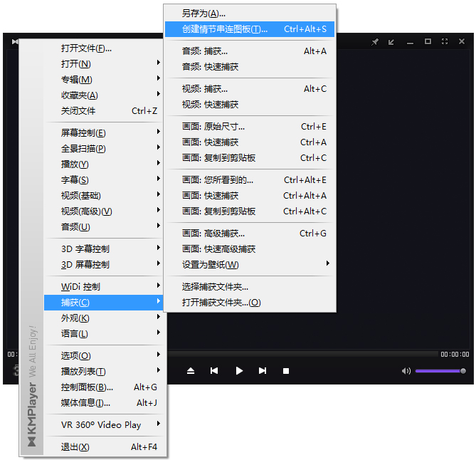Screen dimensions: 476x460
Task: Stop playback with the stop button
Action: [286, 371]
